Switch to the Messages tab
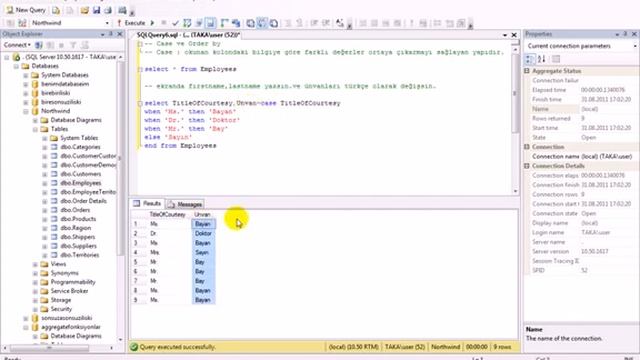Viewport: 640px width, 360px height. click(x=185, y=204)
